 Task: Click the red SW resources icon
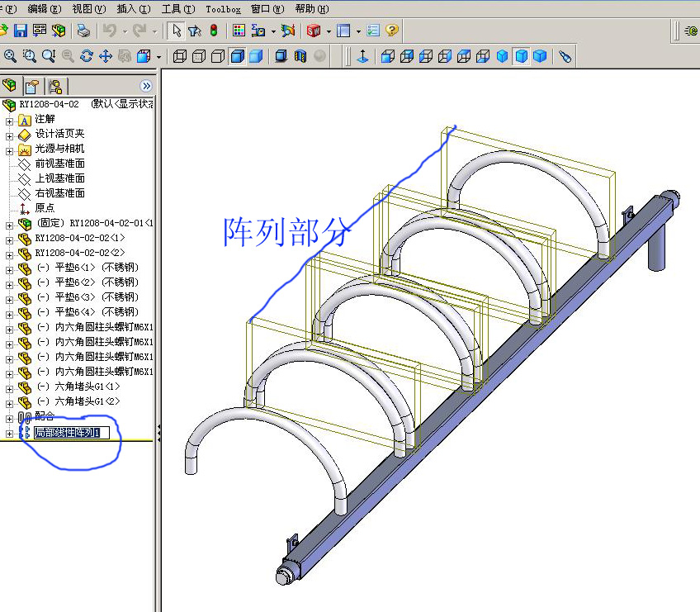click(x=314, y=31)
